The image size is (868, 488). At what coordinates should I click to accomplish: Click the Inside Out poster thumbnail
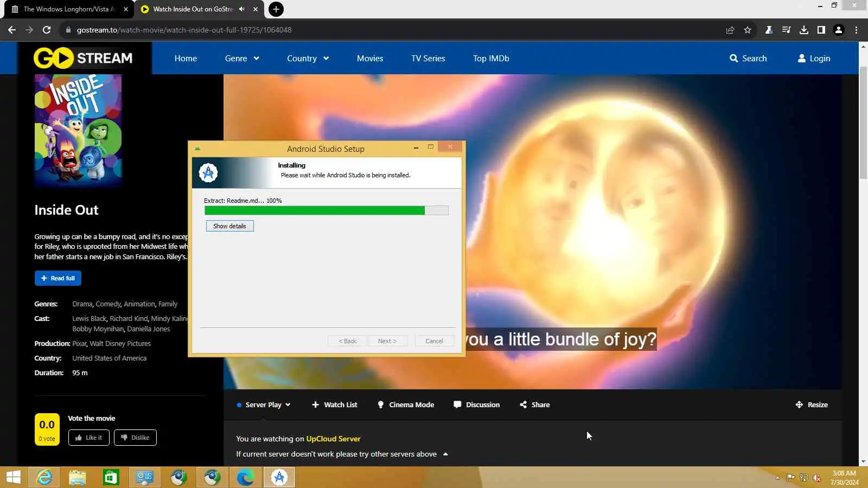[x=78, y=130]
